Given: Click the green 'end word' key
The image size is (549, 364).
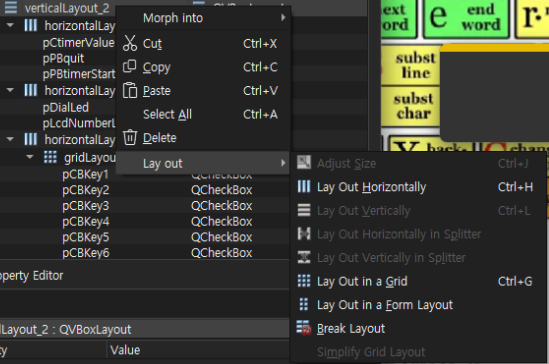Looking at the screenshot, I should click(x=466, y=18).
